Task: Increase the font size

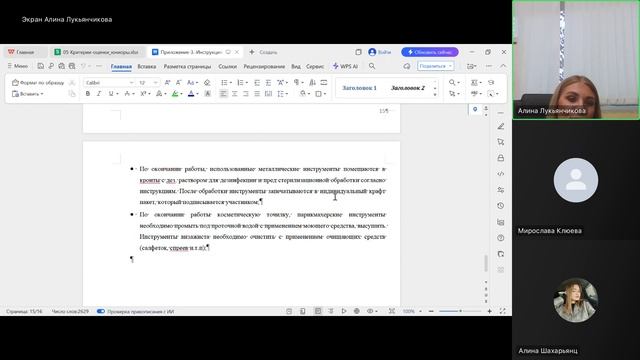Action: tap(167, 82)
